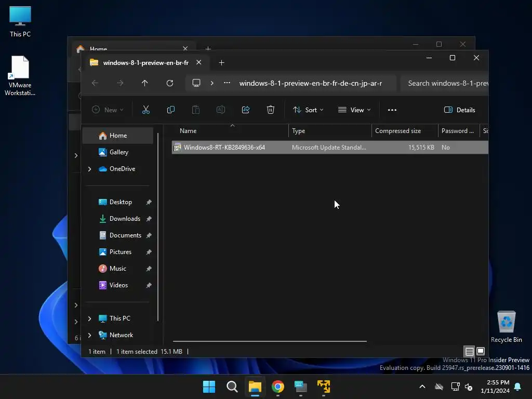Image resolution: width=532 pixels, height=399 pixels.
Task: Go back with the left arrow
Action: coord(95,83)
